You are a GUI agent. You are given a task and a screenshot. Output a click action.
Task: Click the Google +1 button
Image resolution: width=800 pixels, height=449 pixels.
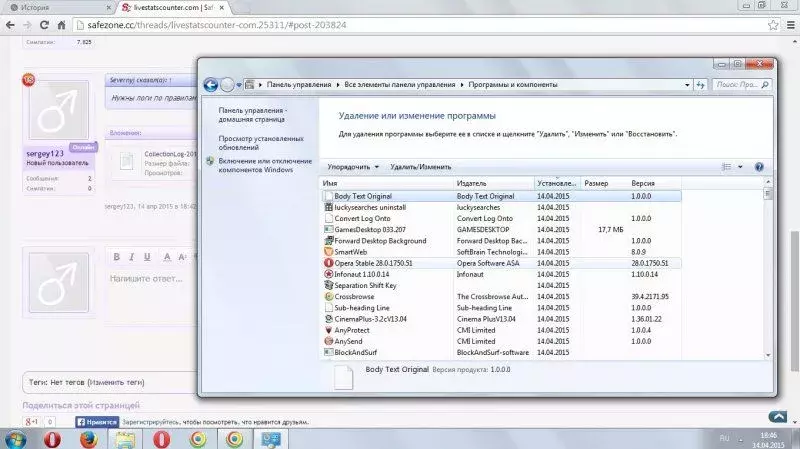(32, 422)
